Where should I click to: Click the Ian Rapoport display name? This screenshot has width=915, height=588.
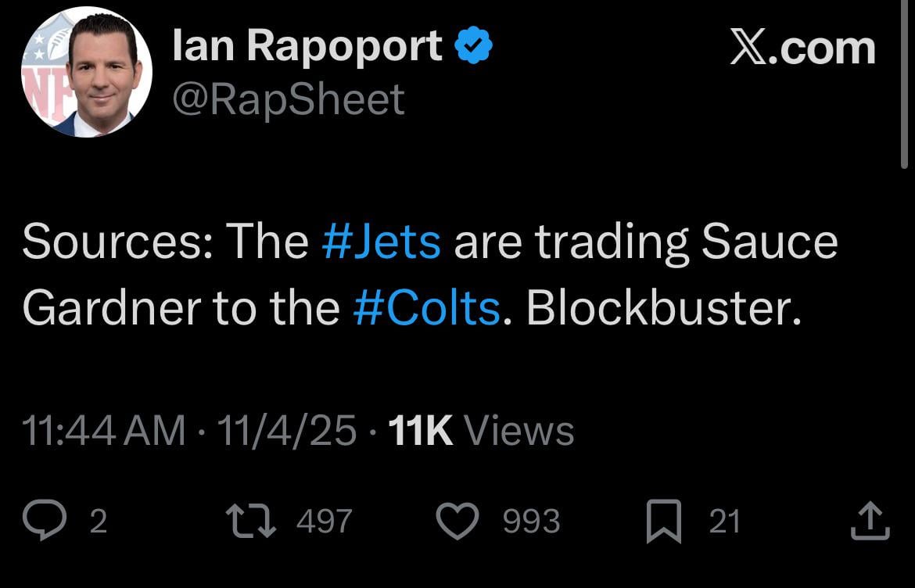307,45
